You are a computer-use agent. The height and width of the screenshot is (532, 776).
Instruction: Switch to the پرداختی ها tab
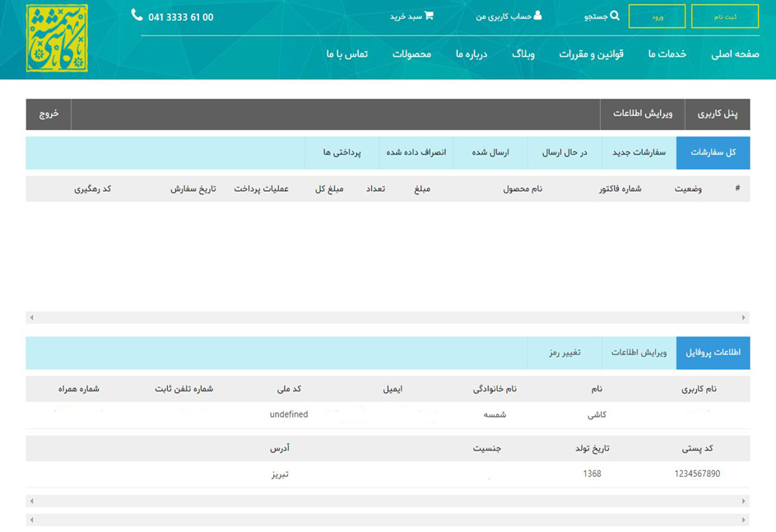point(342,153)
